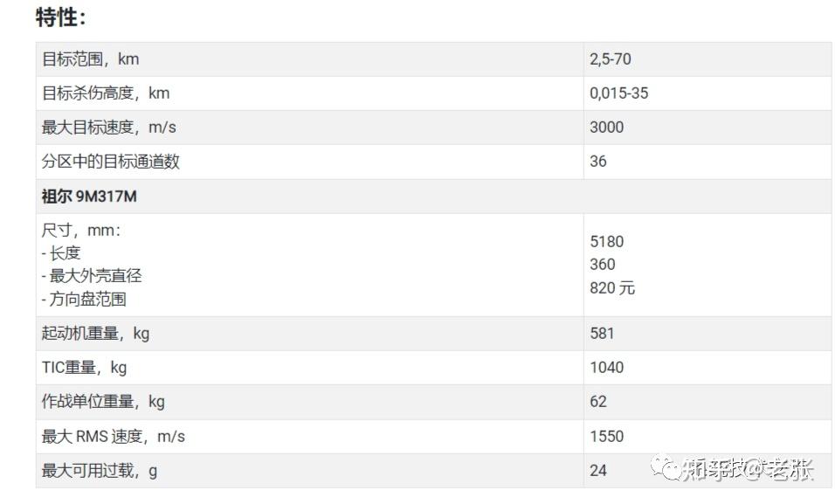This screenshot has height=504, width=835.
Task: Click the 最大目标速度, m/s label
Action: click(x=109, y=128)
